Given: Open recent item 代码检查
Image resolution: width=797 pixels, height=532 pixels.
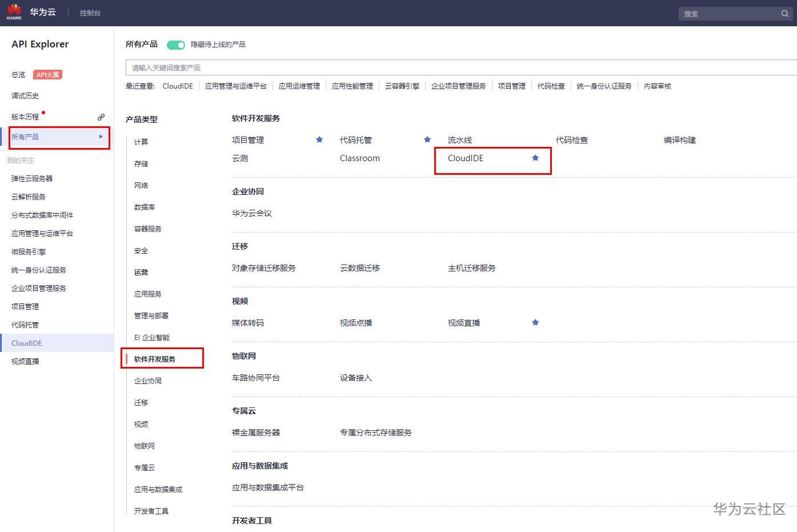Looking at the screenshot, I should click(x=551, y=86).
